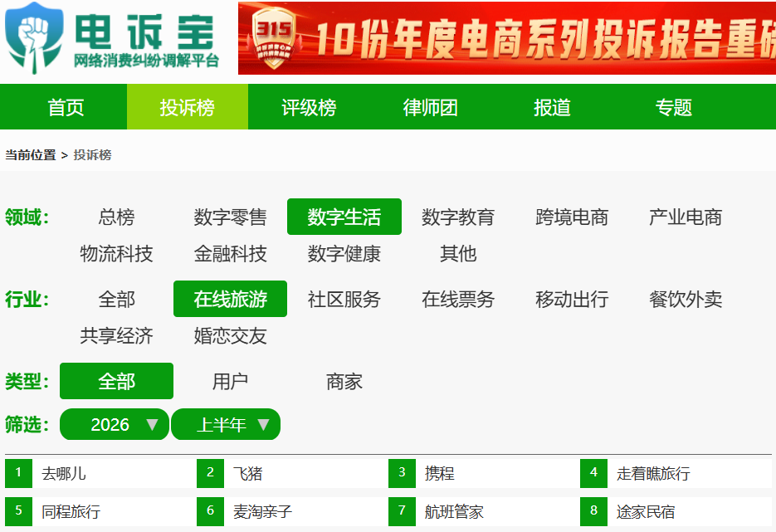This screenshot has width=776, height=532.
Task: Open the 上半年 period dropdown
Action: click(226, 424)
